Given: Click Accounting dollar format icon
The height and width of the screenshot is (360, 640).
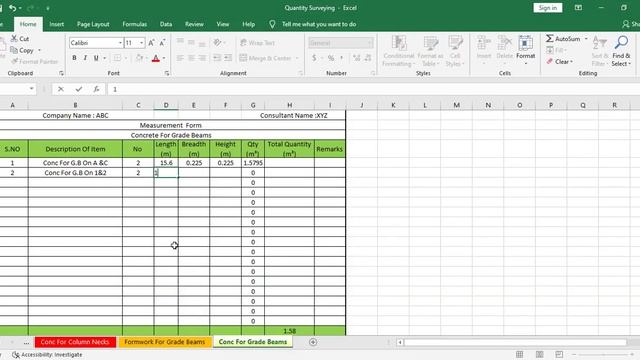Looking at the screenshot, I should pyautogui.click(x=314, y=58).
